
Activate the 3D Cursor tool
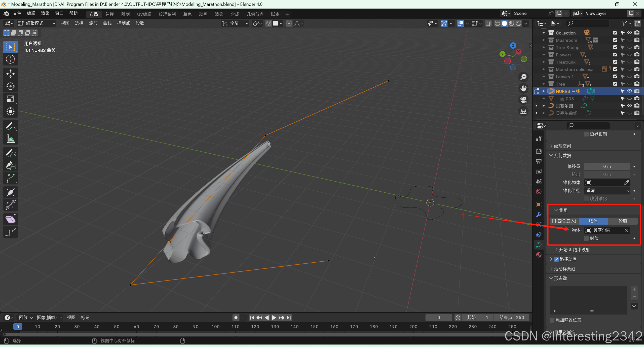tap(10, 59)
